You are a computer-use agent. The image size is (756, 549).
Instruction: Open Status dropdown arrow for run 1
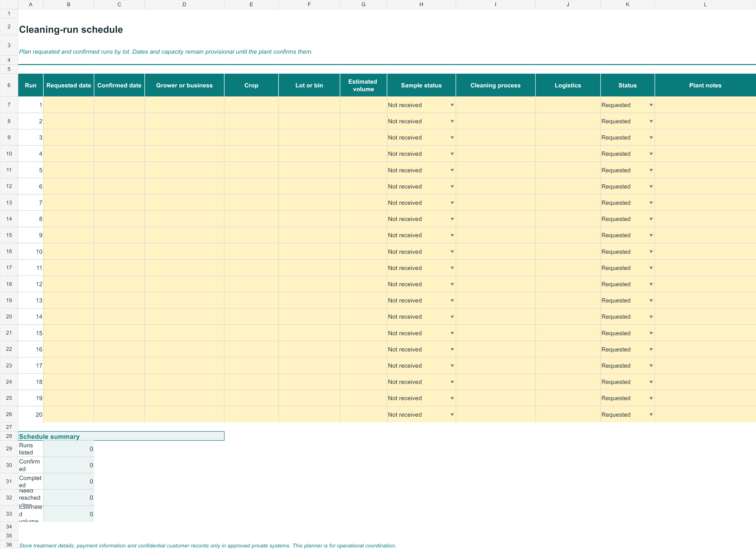pyautogui.click(x=651, y=105)
